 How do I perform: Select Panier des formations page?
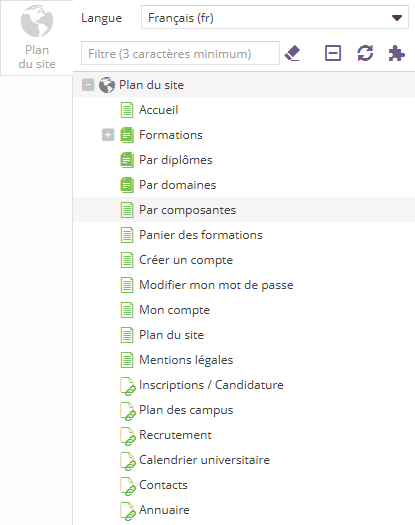[x=201, y=235]
